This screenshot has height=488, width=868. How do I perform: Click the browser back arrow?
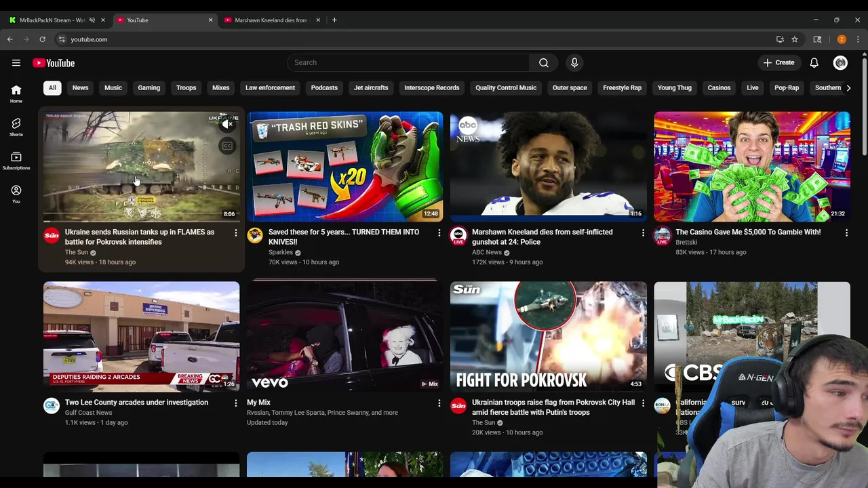[10, 39]
